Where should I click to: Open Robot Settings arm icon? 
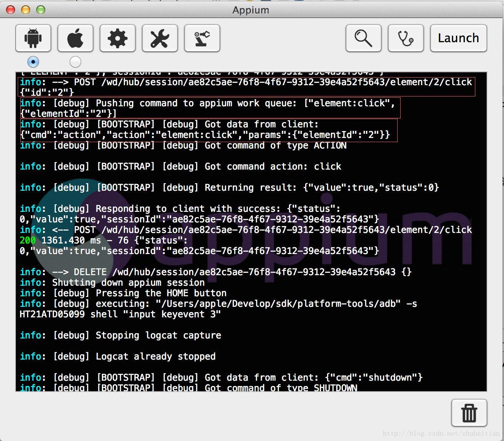coord(202,38)
